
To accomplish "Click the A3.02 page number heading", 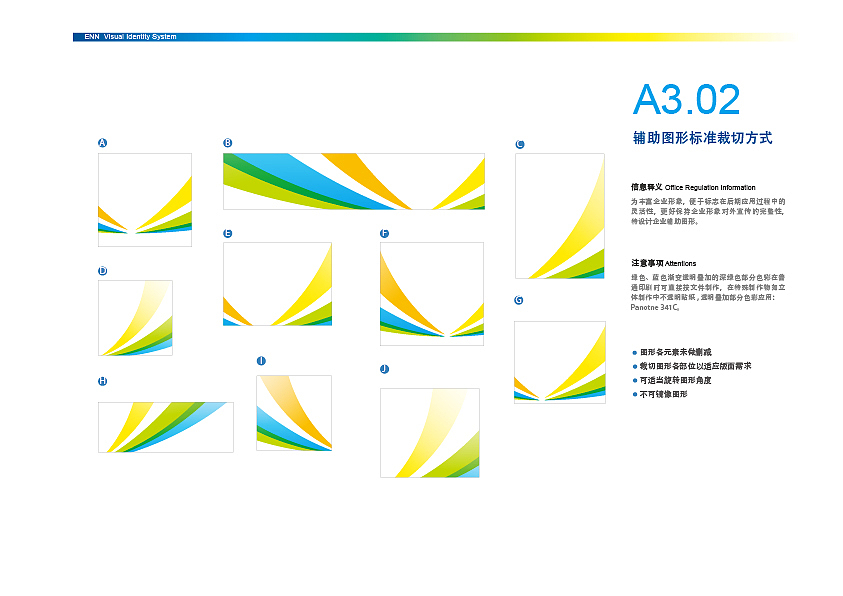I will point(687,99).
